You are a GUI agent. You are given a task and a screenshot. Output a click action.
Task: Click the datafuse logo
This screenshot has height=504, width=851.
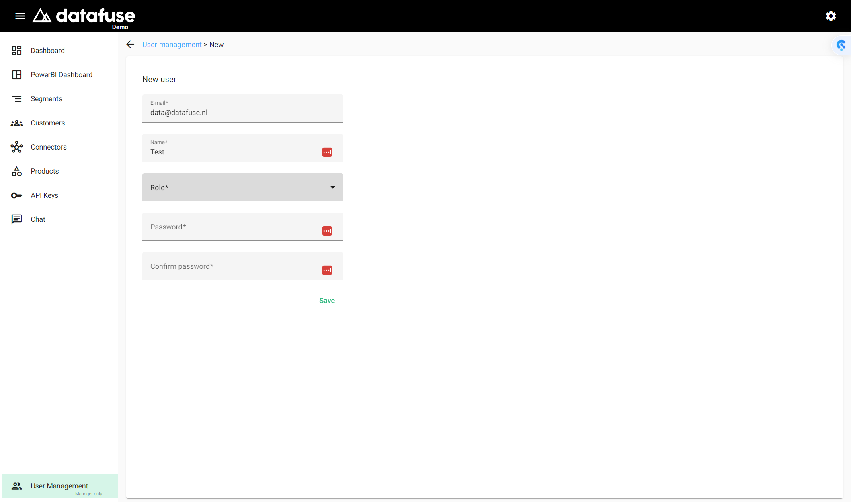[x=84, y=16]
